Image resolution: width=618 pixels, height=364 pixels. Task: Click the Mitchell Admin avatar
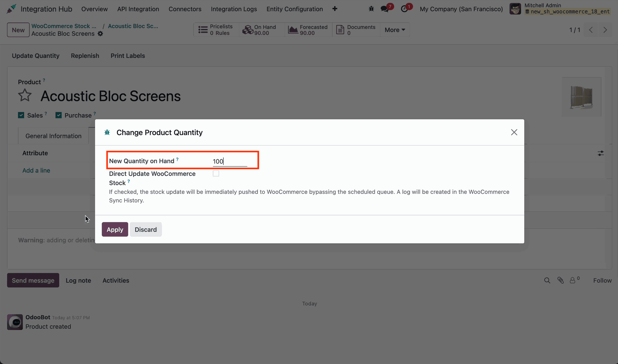[x=515, y=9]
